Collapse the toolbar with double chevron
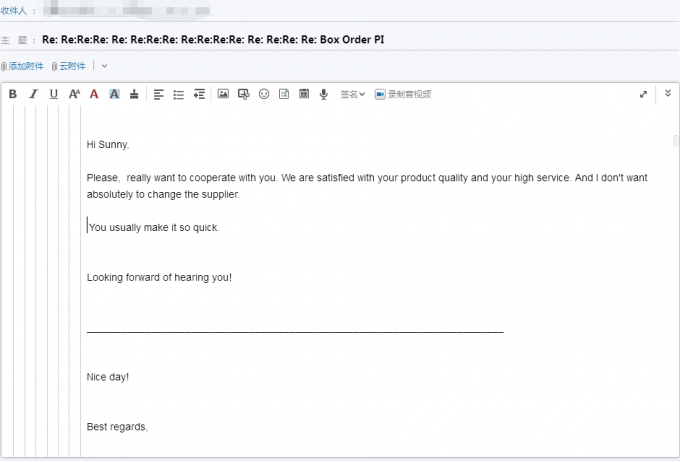Screen dimensions: 680x462 pyautogui.click(x=668, y=93)
